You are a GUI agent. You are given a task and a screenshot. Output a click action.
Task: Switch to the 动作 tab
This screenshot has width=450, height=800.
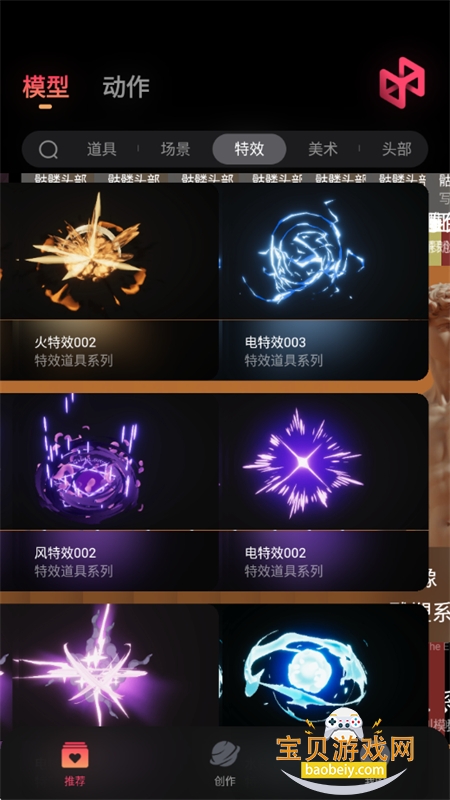(x=126, y=87)
